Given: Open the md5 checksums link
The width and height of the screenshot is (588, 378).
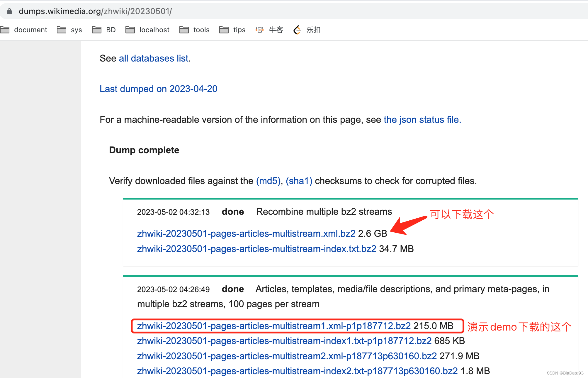Looking at the screenshot, I should click(268, 181).
